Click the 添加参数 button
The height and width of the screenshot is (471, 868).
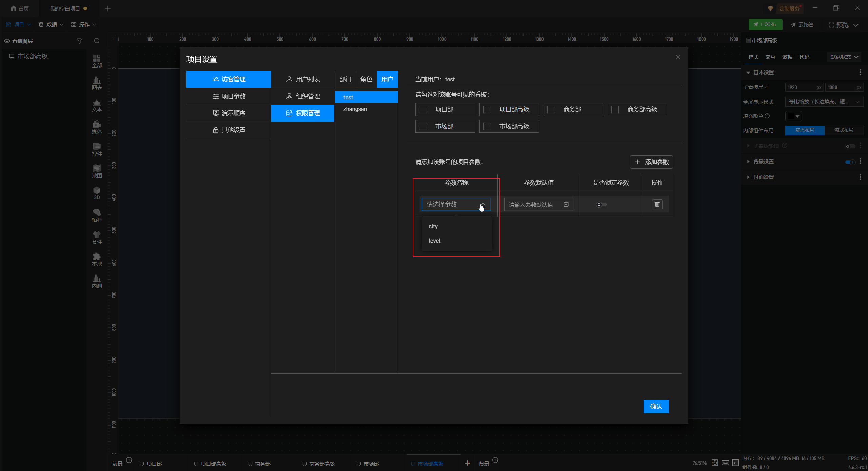click(651, 162)
